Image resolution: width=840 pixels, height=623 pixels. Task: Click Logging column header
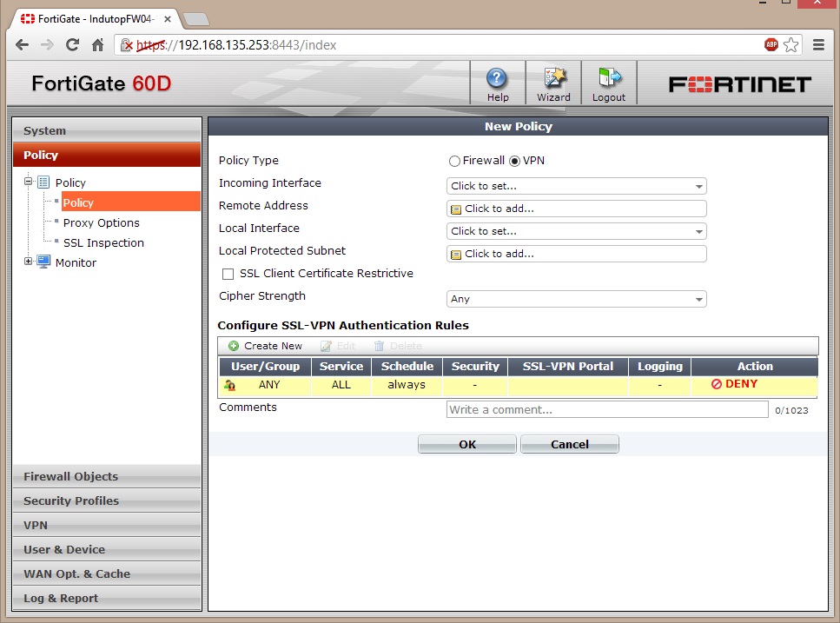click(x=659, y=367)
